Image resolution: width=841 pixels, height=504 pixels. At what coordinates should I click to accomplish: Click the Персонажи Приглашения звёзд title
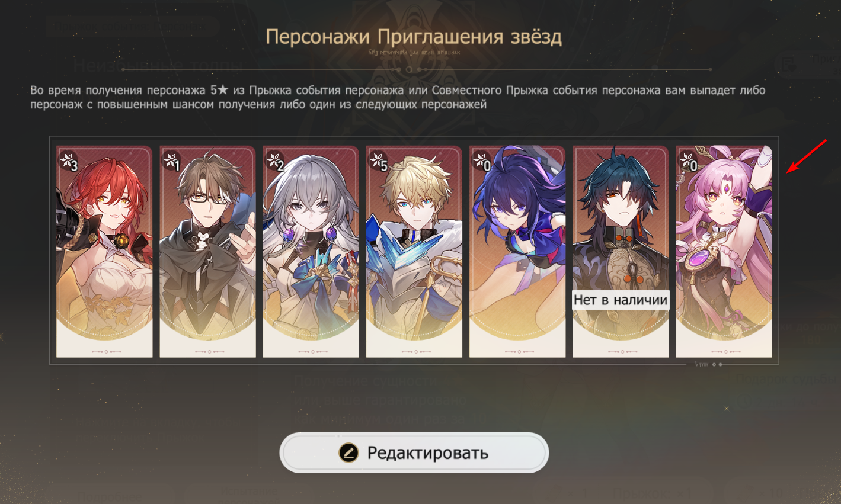pyautogui.click(x=414, y=37)
